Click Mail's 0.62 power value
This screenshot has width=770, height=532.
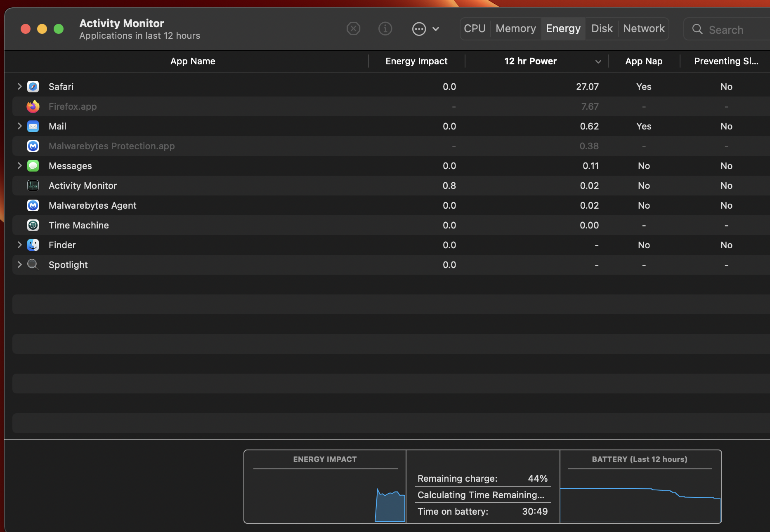[589, 126]
